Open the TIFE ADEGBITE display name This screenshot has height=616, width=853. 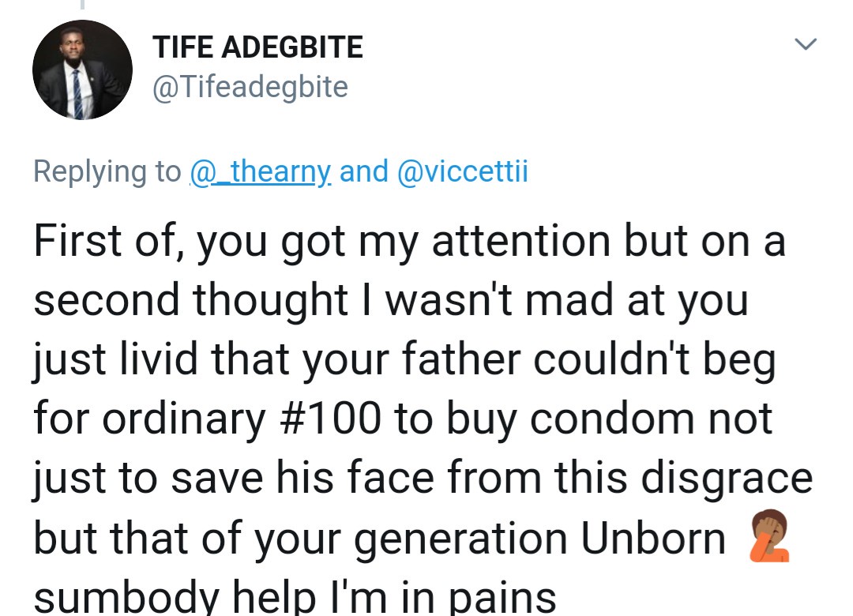click(257, 48)
